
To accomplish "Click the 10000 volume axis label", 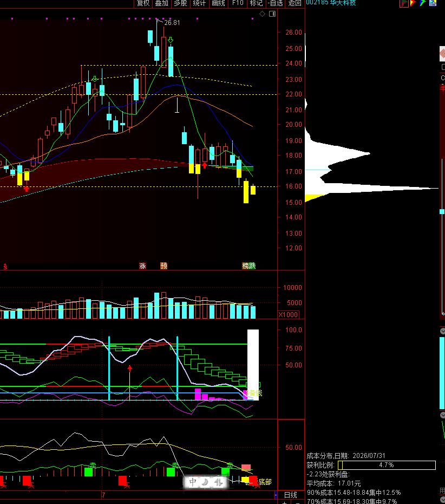I will [292, 288].
